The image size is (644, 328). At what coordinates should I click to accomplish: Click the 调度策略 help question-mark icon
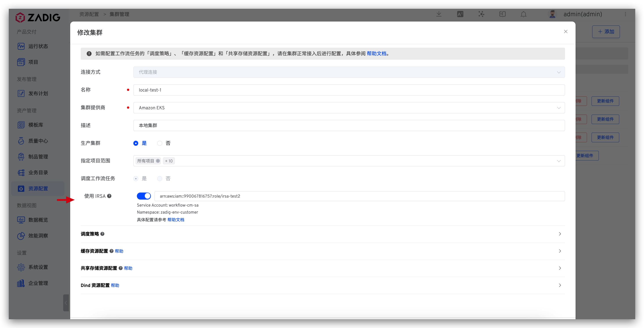(102, 234)
